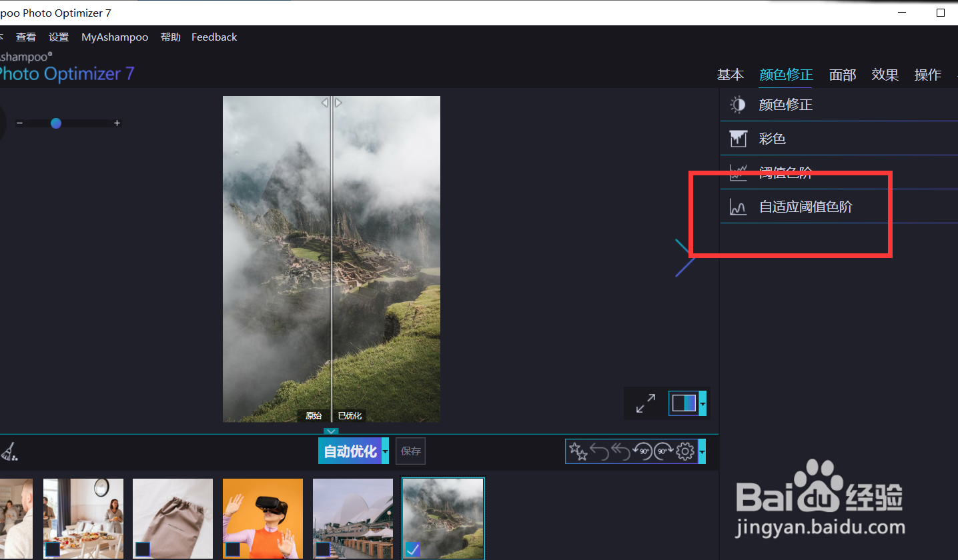Switch to the 基本 tab
Screen dimensions: 958x560
coord(731,75)
